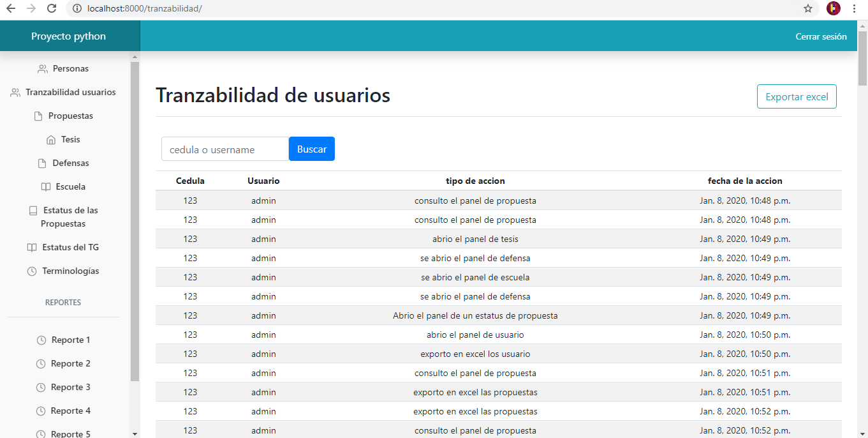Open Tranzabilidad usuarios in sidebar

click(x=71, y=92)
